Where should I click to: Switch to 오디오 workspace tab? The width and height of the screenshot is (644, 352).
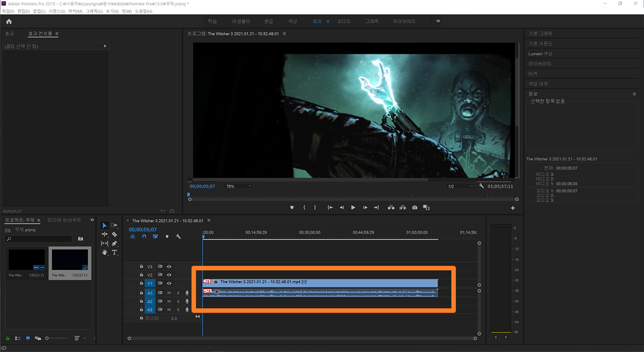(x=344, y=21)
